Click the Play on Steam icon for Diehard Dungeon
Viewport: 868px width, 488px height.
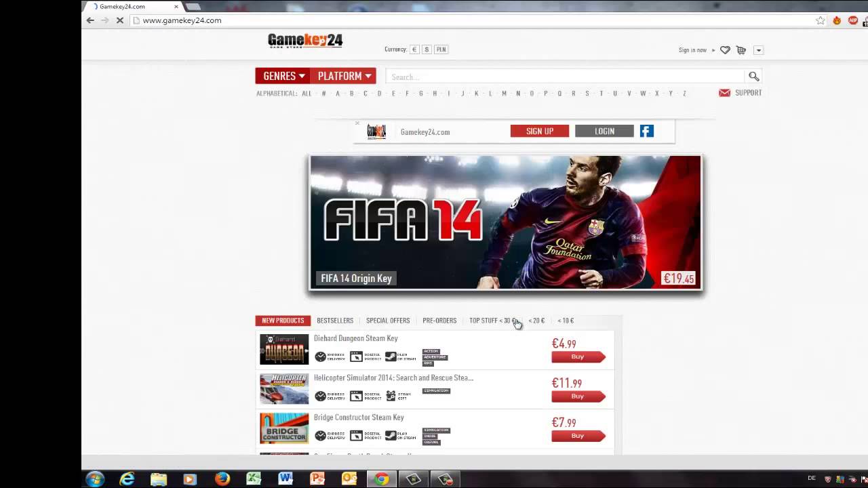point(401,357)
